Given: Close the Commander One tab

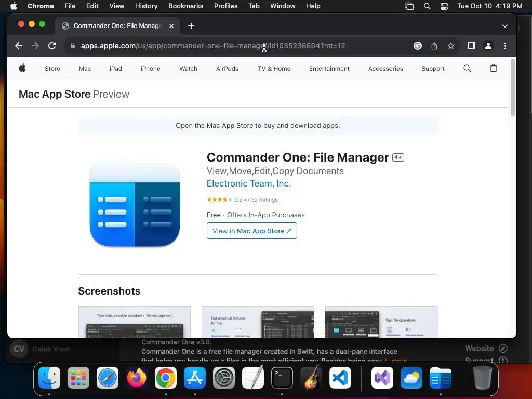Looking at the screenshot, I should [x=171, y=26].
